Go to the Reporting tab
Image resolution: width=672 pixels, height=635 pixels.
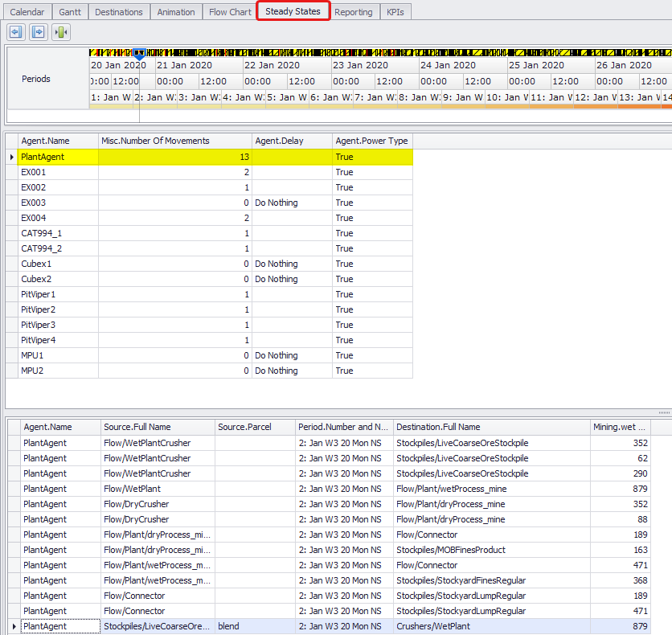coord(354,12)
